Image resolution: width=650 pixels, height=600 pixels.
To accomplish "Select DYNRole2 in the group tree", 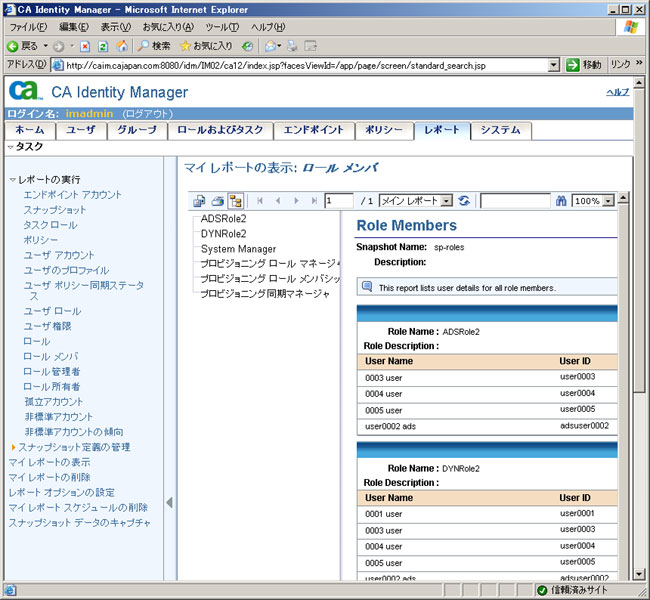I will point(223,234).
